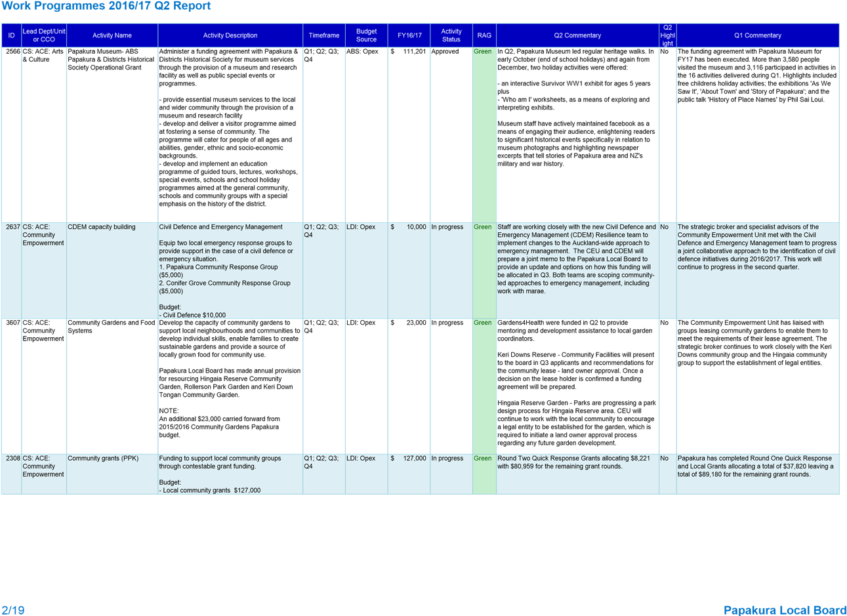Select the Activity Description column header

point(230,35)
